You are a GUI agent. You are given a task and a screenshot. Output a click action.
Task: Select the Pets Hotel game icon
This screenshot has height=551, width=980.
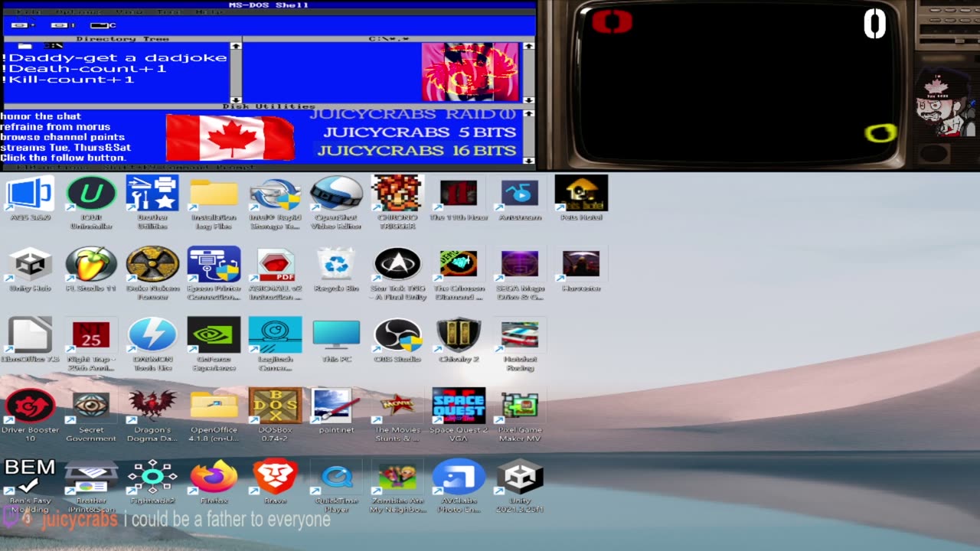point(581,199)
